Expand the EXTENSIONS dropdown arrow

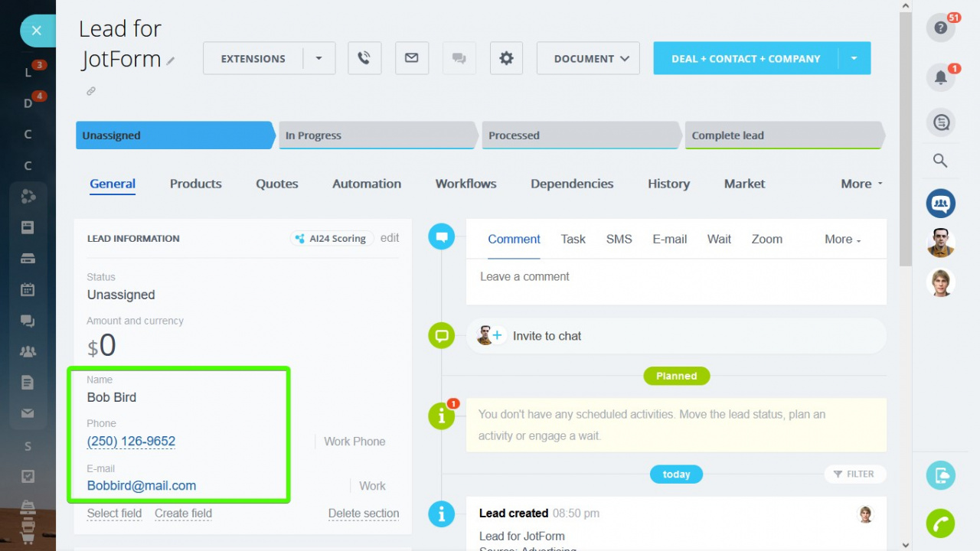click(319, 58)
